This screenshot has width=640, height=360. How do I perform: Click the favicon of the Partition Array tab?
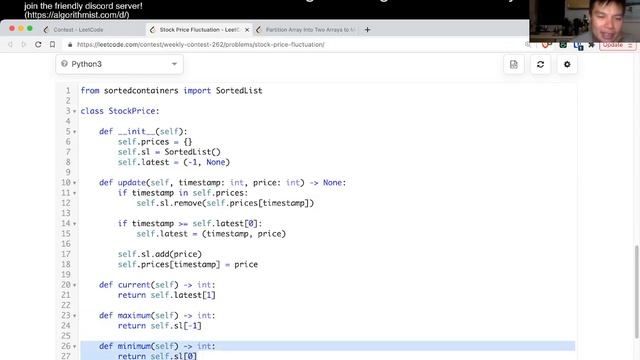pos(259,30)
